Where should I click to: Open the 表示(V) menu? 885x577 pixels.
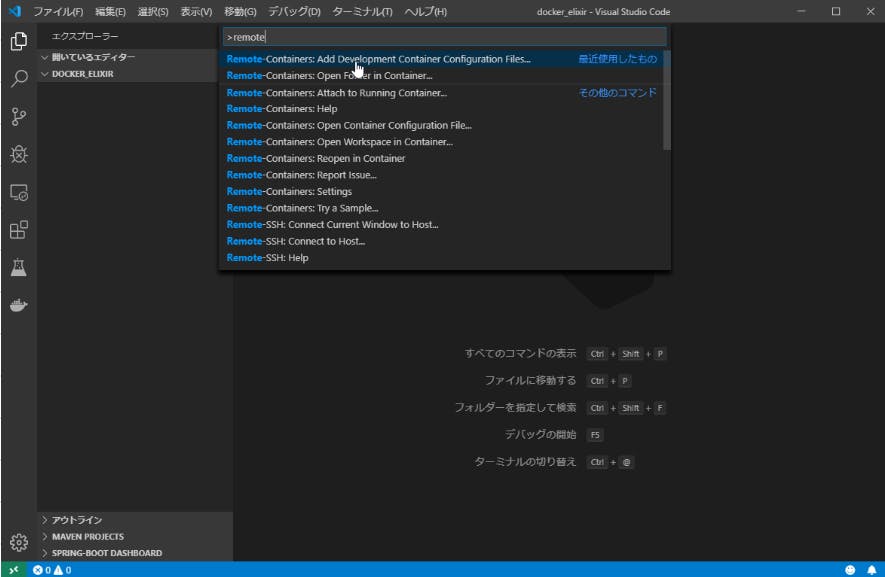pyautogui.click(x=196, y=11)
